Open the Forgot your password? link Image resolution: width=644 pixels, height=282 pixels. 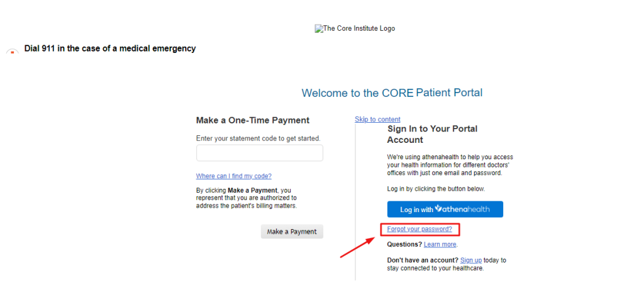(419, 229)
